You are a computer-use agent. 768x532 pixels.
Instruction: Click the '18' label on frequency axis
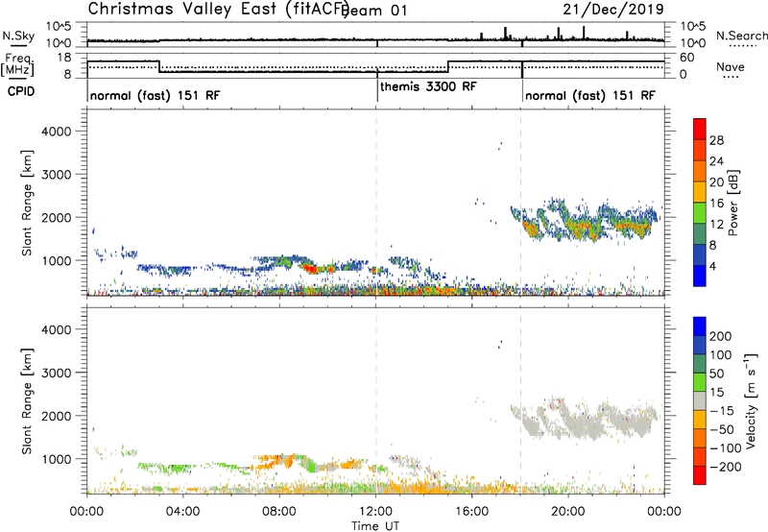pyautogui.click(x=63, y=58)
